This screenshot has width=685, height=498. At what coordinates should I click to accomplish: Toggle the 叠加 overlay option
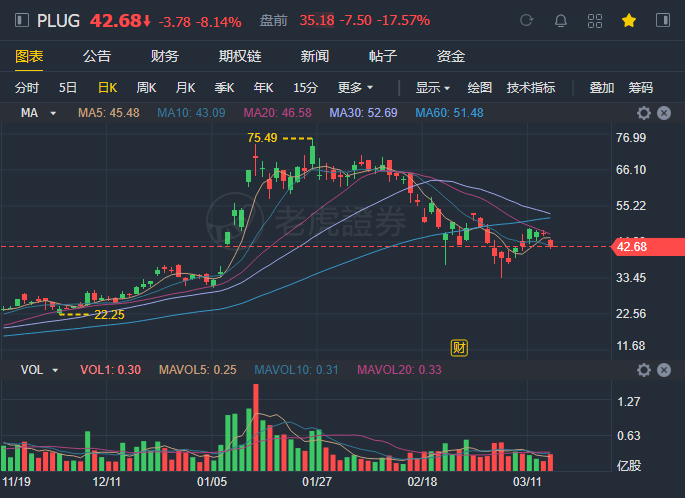601,87
